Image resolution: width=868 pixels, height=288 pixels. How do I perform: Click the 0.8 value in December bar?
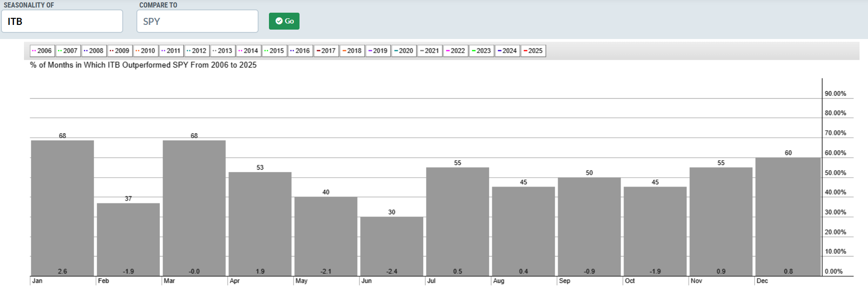788,271
